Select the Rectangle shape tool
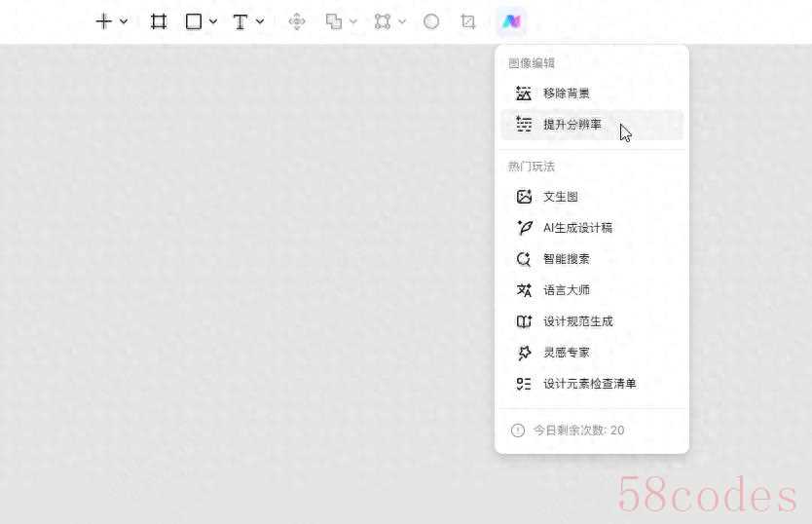This screenshot has width=812, height=524. point(194,21)
